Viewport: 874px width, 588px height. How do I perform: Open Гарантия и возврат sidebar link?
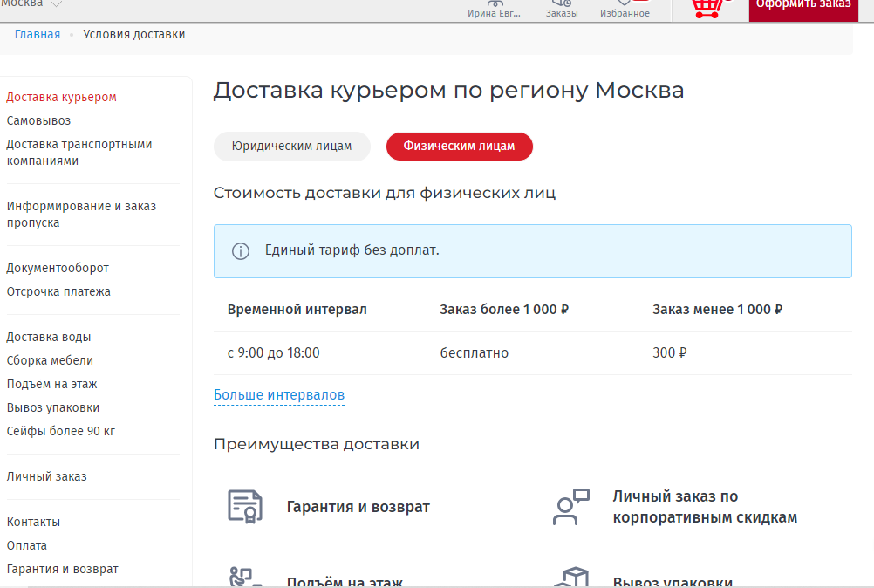click(63, 569)
